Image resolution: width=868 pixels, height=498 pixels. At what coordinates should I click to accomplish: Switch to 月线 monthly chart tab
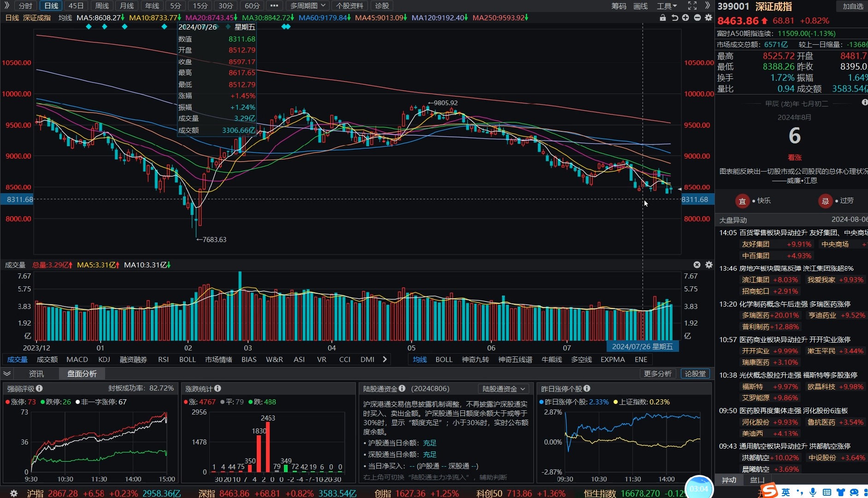click(127, 6)
